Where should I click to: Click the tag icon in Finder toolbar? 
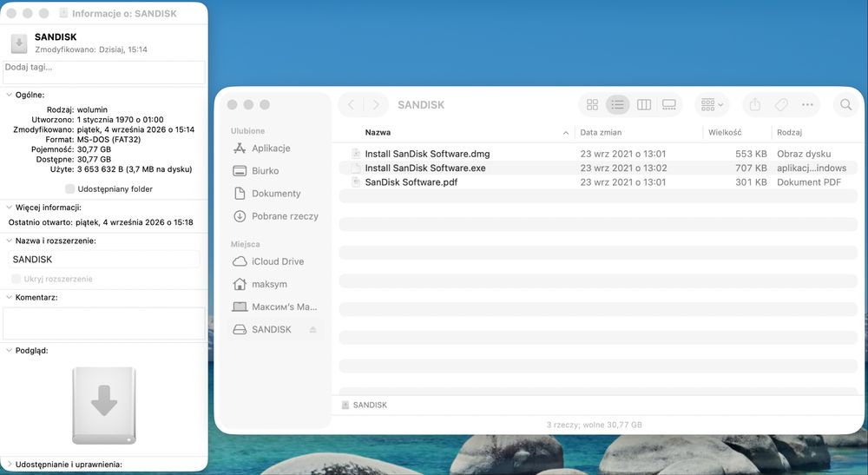click(781, 104)
